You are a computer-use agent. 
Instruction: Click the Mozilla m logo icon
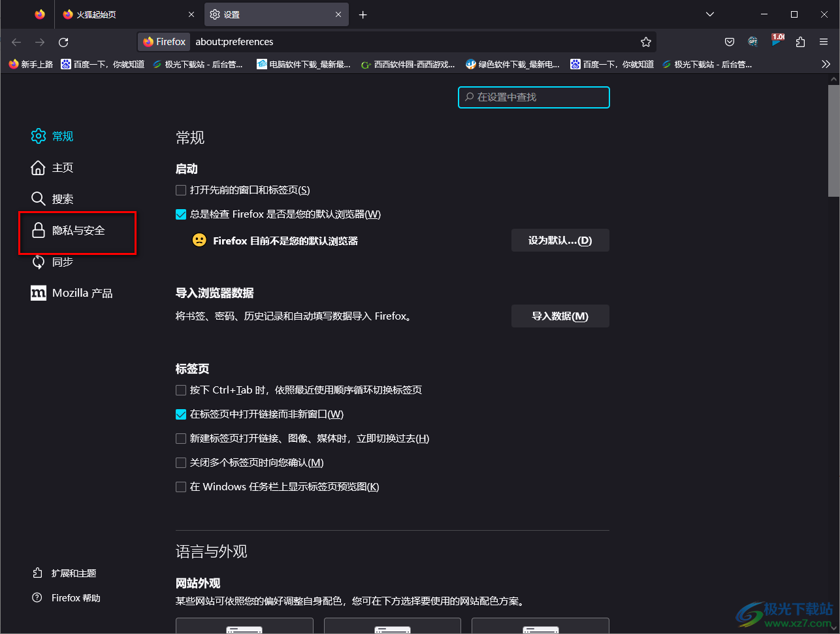point(39,293)
